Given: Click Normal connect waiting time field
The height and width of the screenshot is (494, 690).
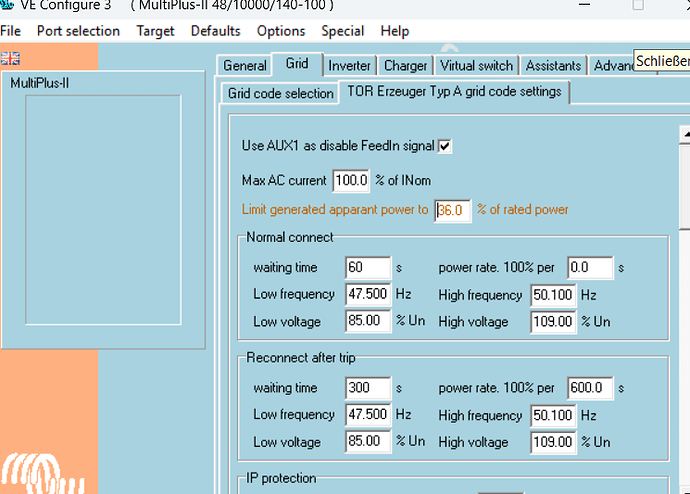Looking at the screenshot, I should pyautogui.click(x=368, y=267).
